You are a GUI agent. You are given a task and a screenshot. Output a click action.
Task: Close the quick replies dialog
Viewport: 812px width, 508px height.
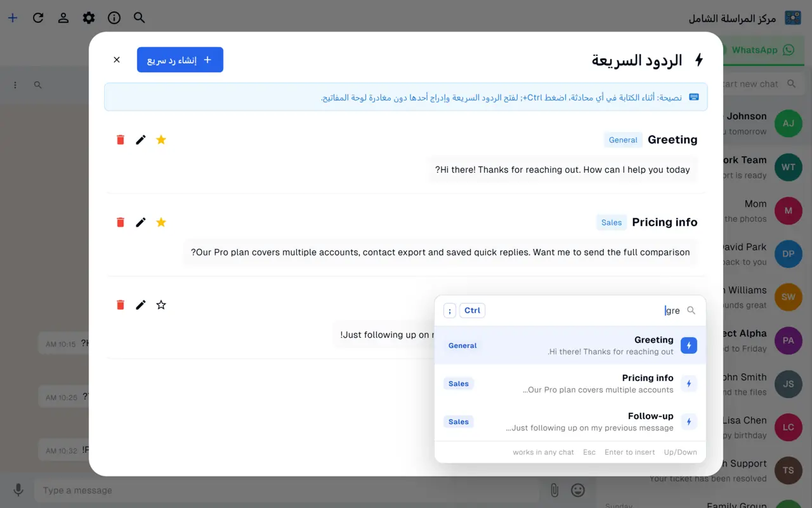pyautogui.click(x=117, y=60)
